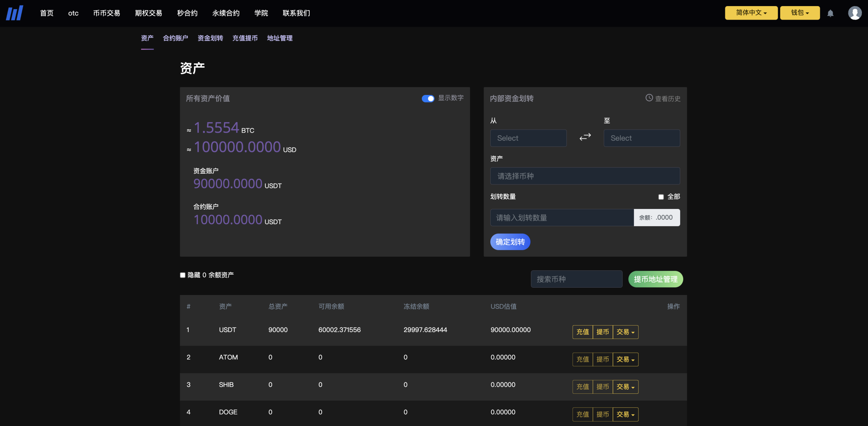Click frozen balance 29997.628444

click(425, 330)
